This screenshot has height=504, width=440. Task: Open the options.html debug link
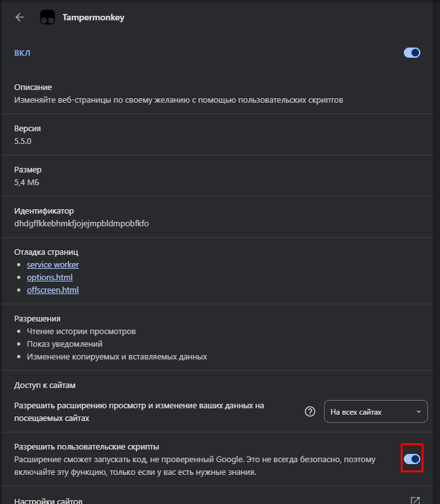point(50,277)
